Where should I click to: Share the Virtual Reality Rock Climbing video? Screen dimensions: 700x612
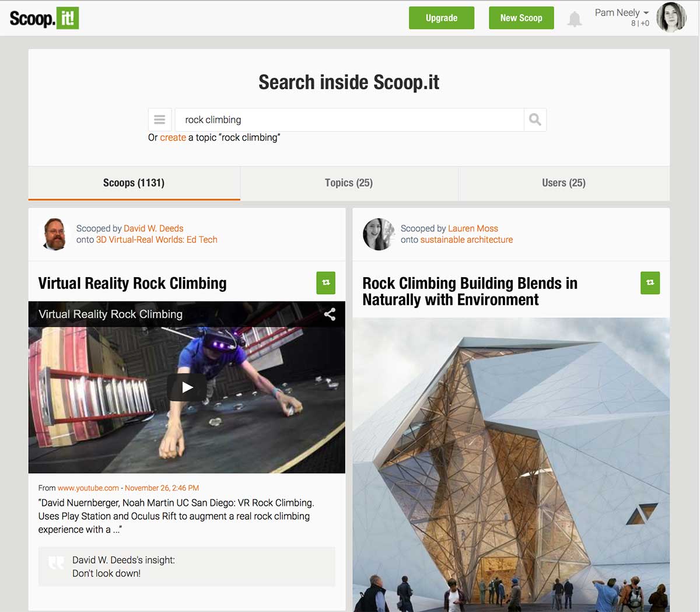(x=330, y=314)
